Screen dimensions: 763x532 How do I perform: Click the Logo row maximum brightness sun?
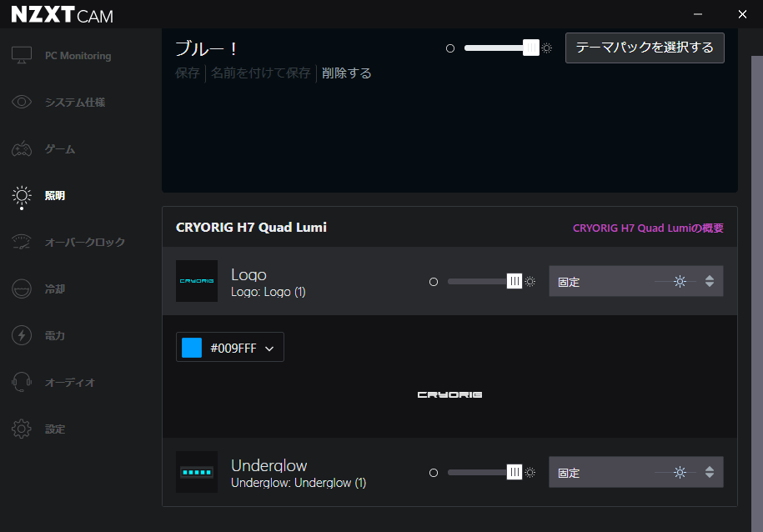(x=530, y=281)
